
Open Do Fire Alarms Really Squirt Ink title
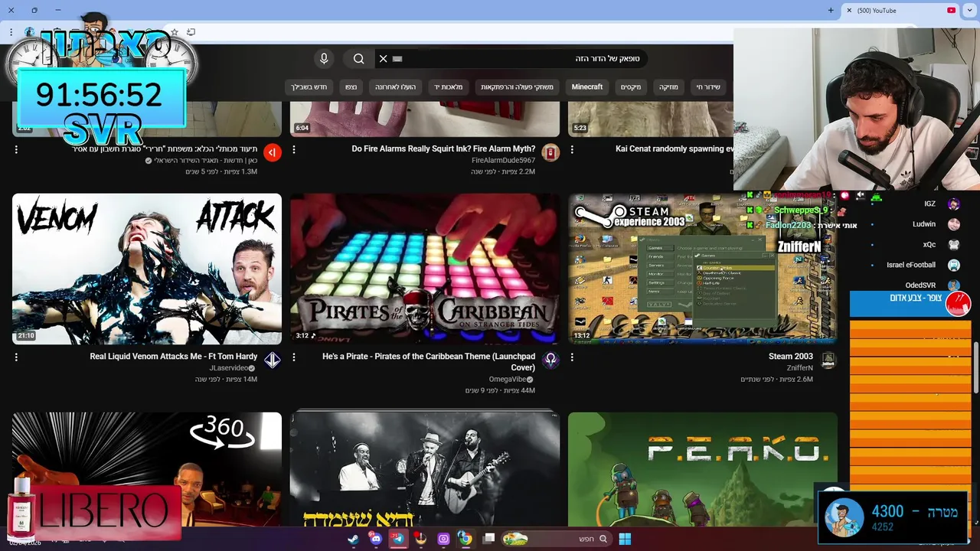pos(443,149)
